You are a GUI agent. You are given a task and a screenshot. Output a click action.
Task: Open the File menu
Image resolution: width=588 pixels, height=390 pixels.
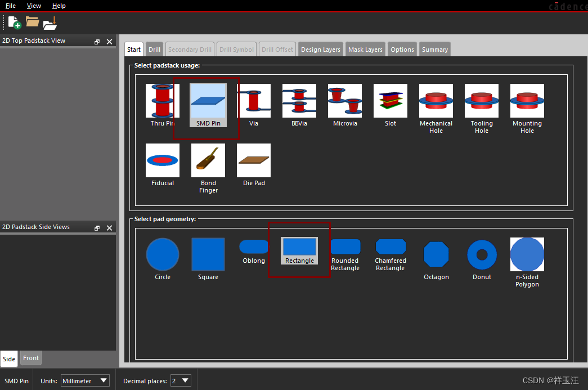point(11,6)
